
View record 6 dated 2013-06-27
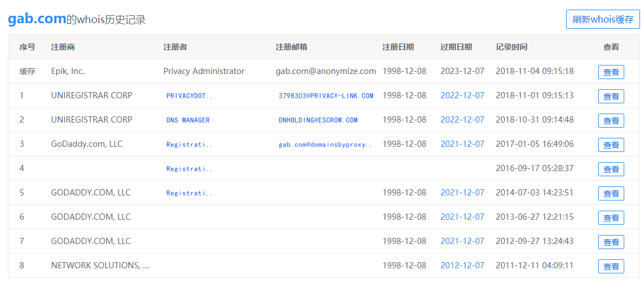pyautogui.click(x=611, y=217)
